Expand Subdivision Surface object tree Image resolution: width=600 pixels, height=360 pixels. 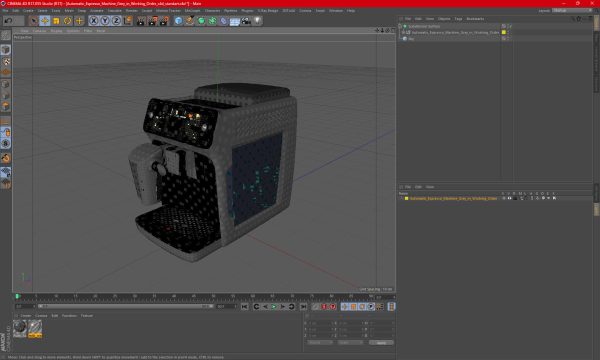pos(400,26)
